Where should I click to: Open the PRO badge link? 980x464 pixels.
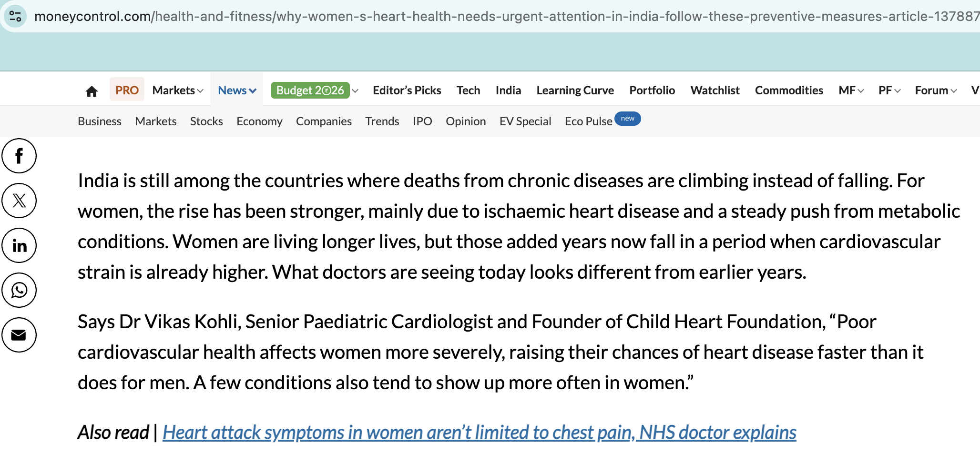click(x=127, y=90)
